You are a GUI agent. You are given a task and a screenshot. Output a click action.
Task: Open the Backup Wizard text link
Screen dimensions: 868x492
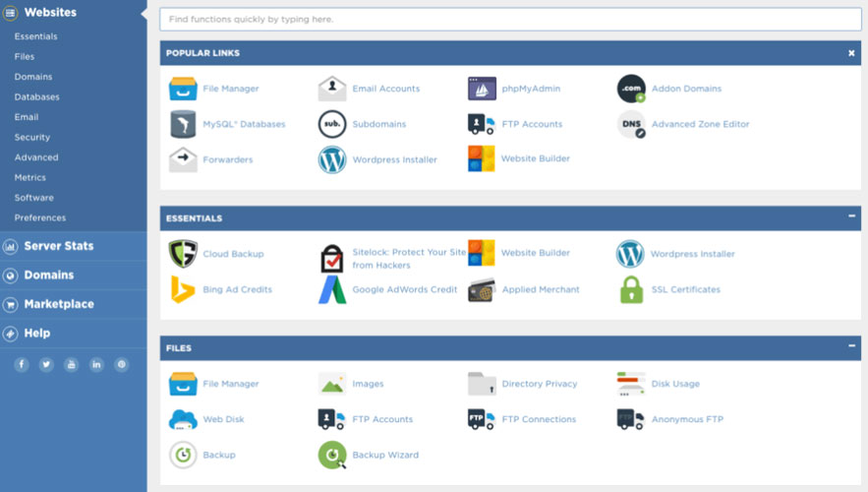click(x=386, y=455)
